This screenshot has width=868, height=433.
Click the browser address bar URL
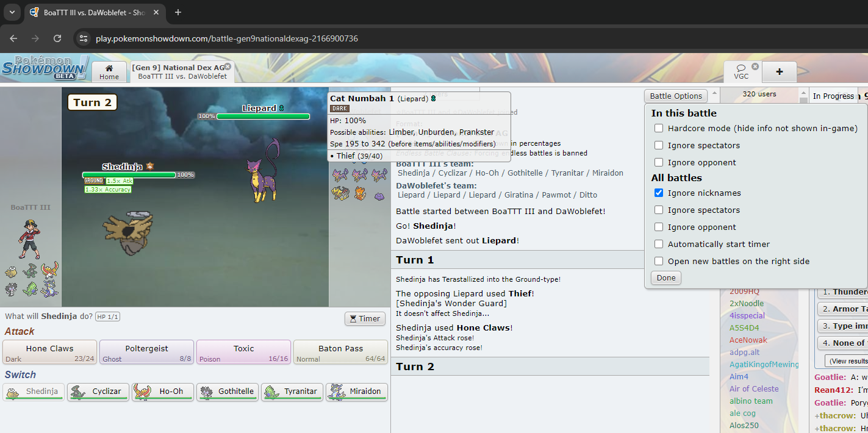[x=227, y=38]
